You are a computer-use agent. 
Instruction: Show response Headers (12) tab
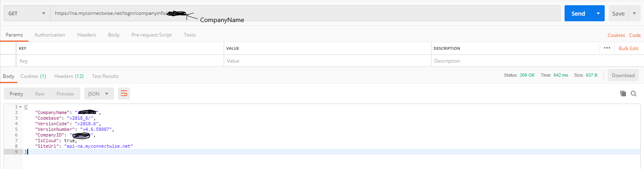[x=69, y=76]
